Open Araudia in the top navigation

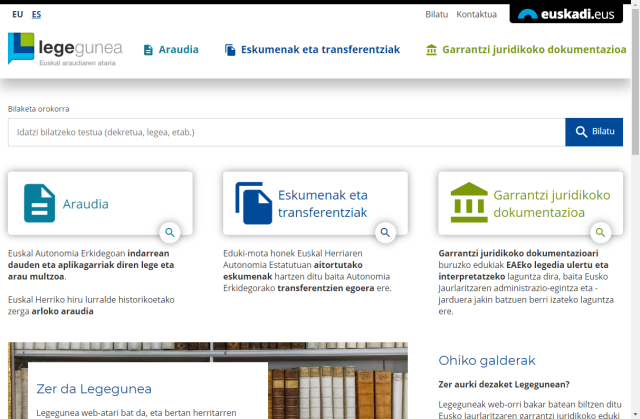(x=171, y=49)
